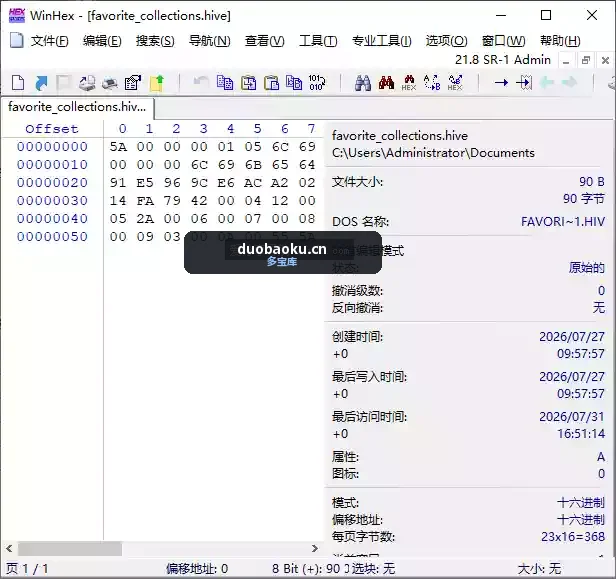
Task: Click offset row 00000020
Action: coord(52,183)
